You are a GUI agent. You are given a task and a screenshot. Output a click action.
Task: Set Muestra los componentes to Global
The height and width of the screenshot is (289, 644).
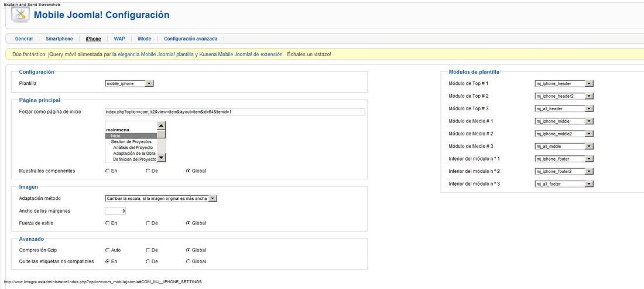pyautogui.click(x=188, y=171)
